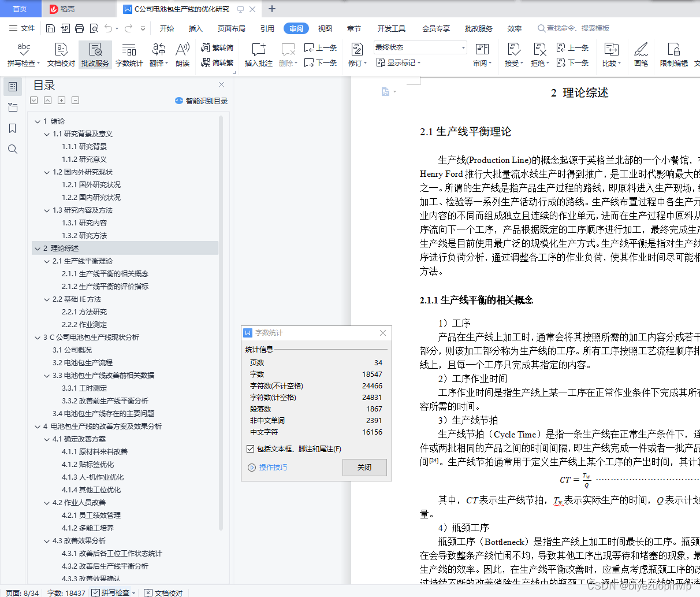The height and width of the screenshot is (597, 700).
Task: Open restrict editing 限制编辑
Action: click(674, 55)
